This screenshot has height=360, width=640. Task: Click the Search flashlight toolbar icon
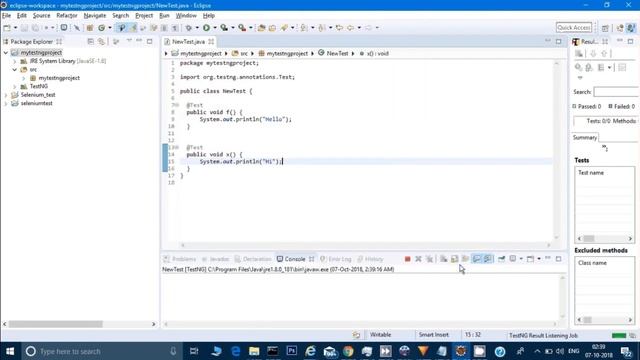(x=284, y=28)
